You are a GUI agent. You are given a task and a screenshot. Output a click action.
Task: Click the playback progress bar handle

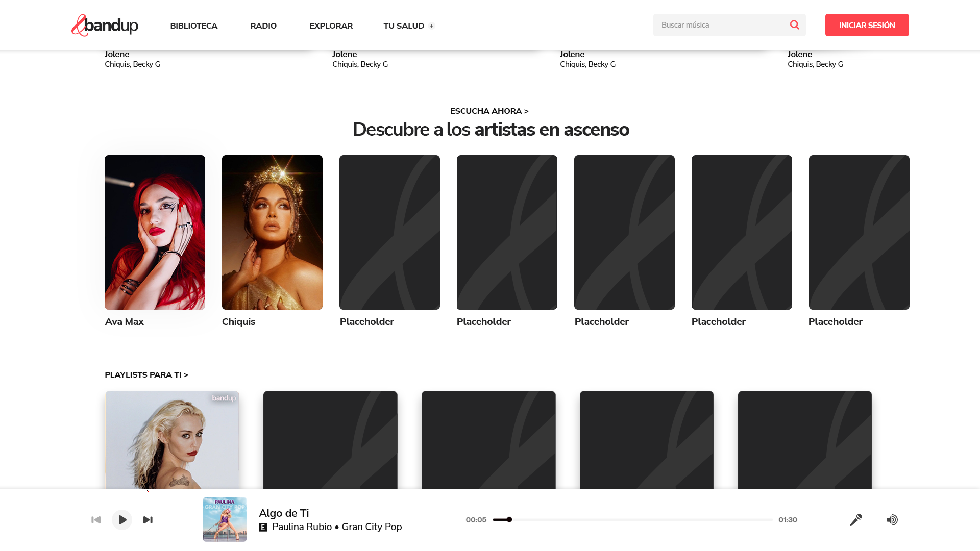coord(509,520)
